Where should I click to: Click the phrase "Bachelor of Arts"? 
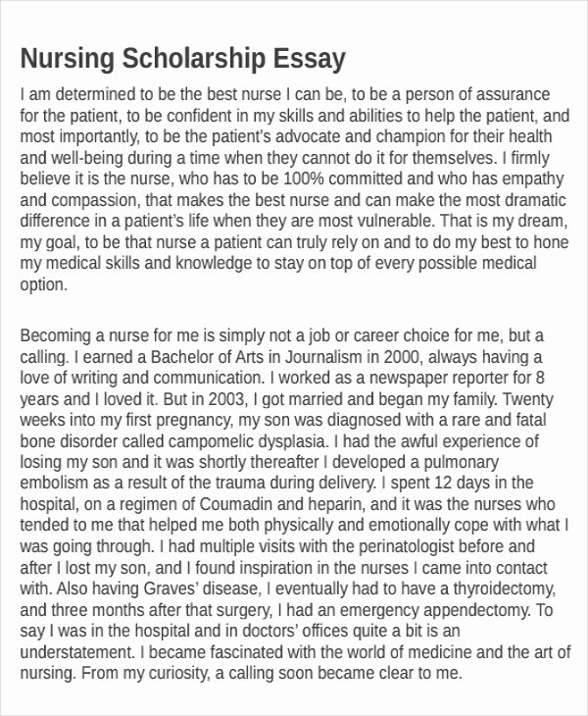pos(201,357)
